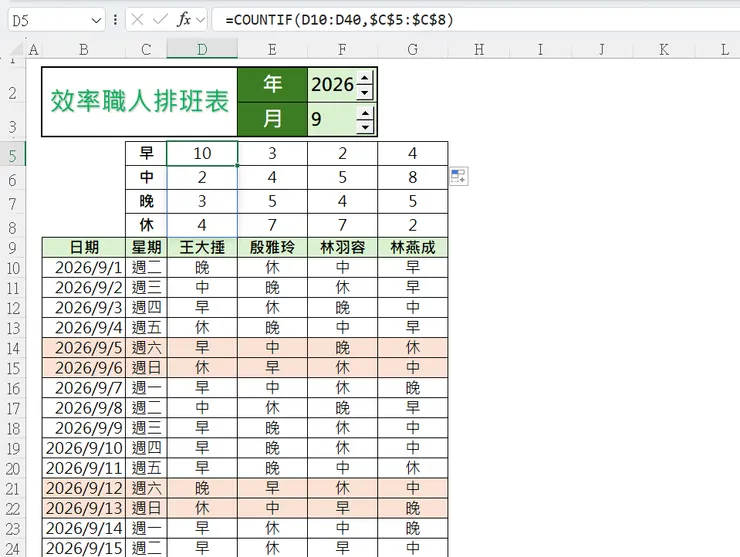Click the Insert Function fx icon
The image size is (740, 557).
(184, 20)
